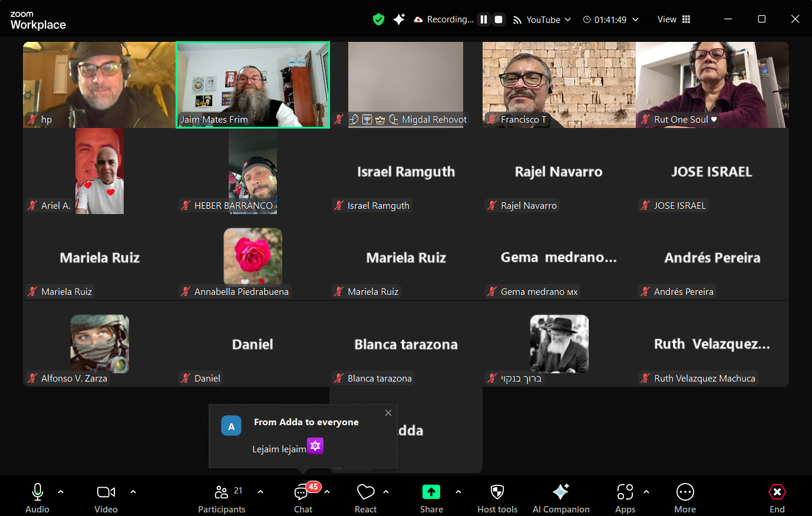Open the Chat panel
The height and width of the screenshot is (516, 812).
(303, 498)
